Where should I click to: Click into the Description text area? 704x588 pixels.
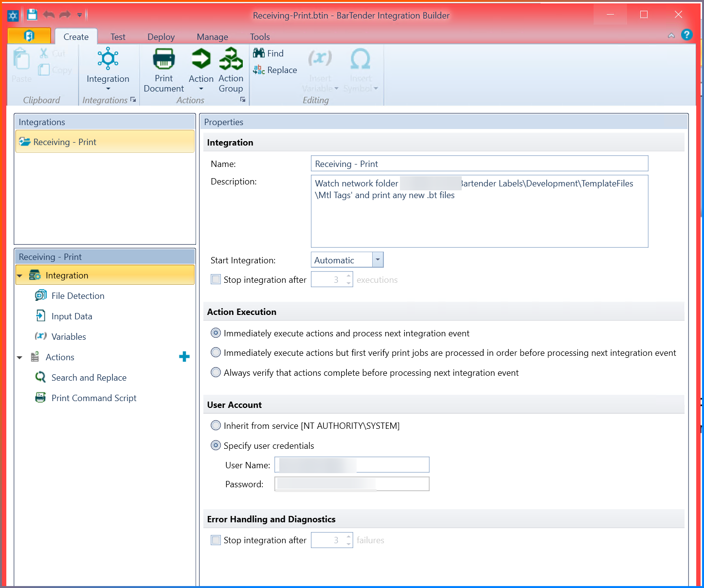coord(479,211)
